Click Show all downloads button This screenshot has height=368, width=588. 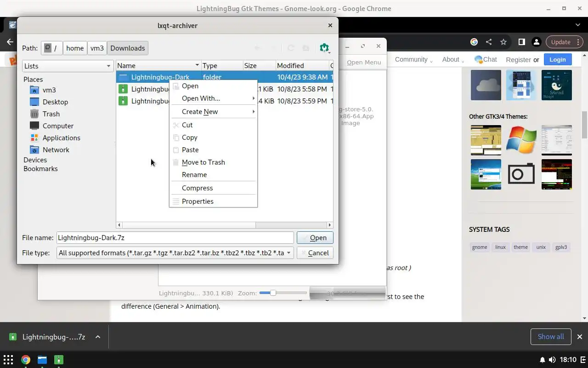click(551, 337)
